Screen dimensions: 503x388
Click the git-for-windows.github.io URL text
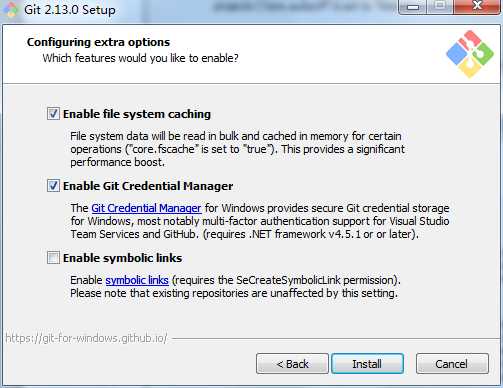pyautogui.click(x=86, y=338)
